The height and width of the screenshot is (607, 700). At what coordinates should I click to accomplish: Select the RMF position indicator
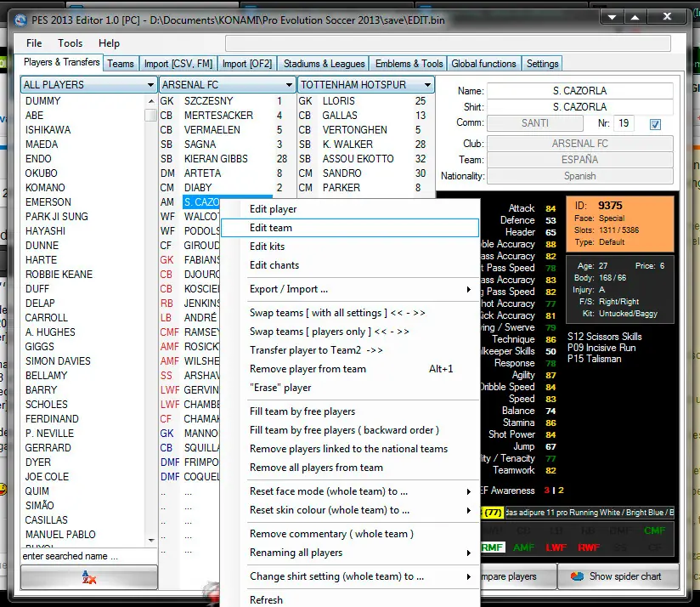click(x=492, y=547)
